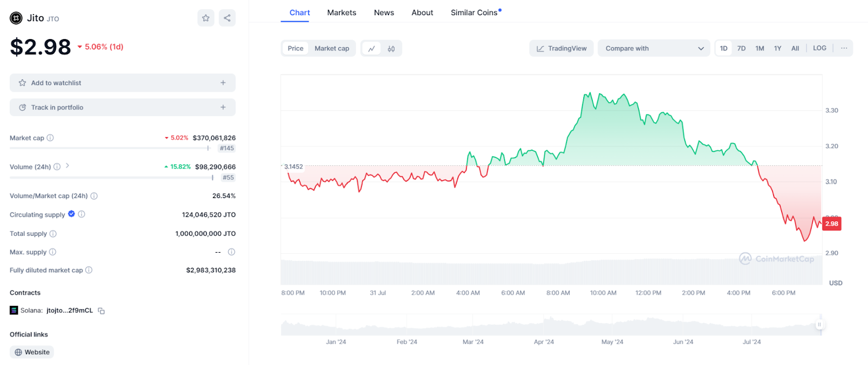Open the TradingView chart button
This screenshot has width=868, height=365.
coord(561,48)
